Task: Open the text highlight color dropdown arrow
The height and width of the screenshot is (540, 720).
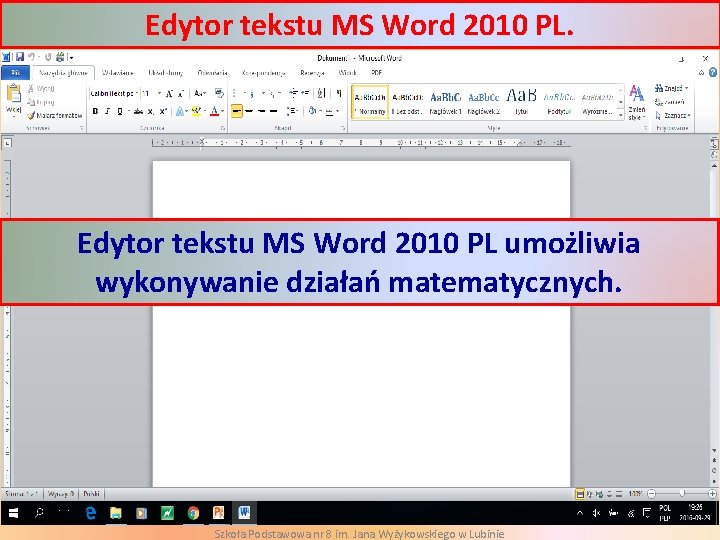Action: pyautogui.click(x=205, y=111)
